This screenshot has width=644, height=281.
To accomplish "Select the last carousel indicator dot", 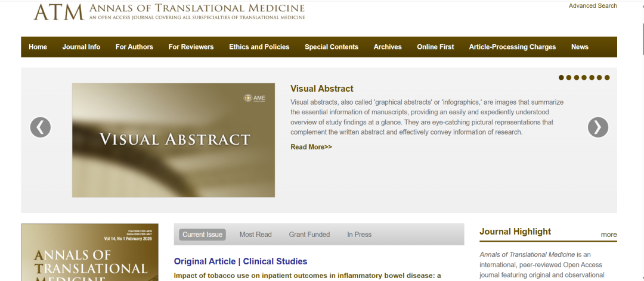I will [x=607, y=77].
